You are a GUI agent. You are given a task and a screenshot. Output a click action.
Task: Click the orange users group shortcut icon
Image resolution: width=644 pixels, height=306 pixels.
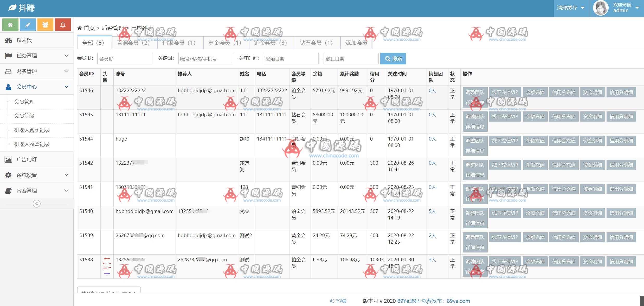tap(45, 25)
